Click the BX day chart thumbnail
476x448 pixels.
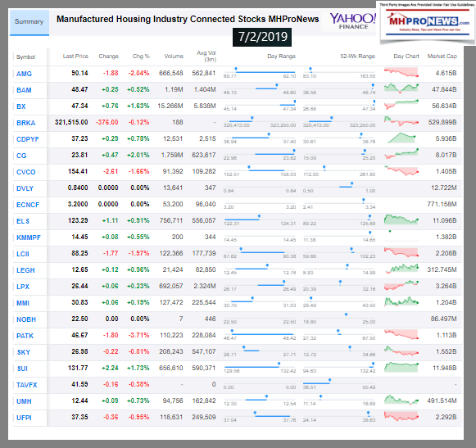[401, 105]
